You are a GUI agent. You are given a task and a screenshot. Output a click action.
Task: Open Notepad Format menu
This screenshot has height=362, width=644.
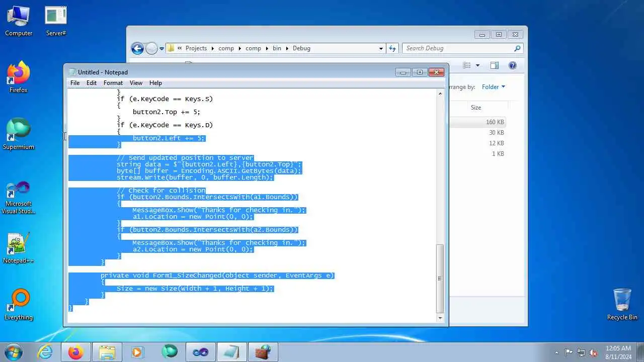[x=113, y=83]
